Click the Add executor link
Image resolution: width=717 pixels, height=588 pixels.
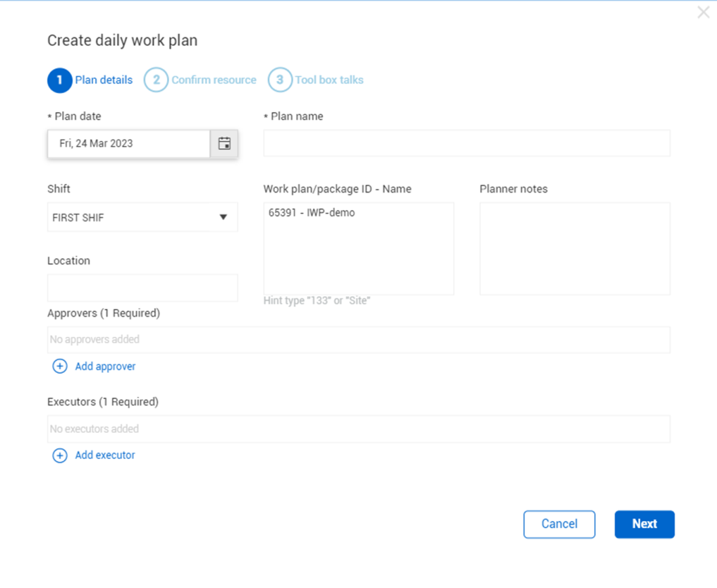click(x=105, y=455)
